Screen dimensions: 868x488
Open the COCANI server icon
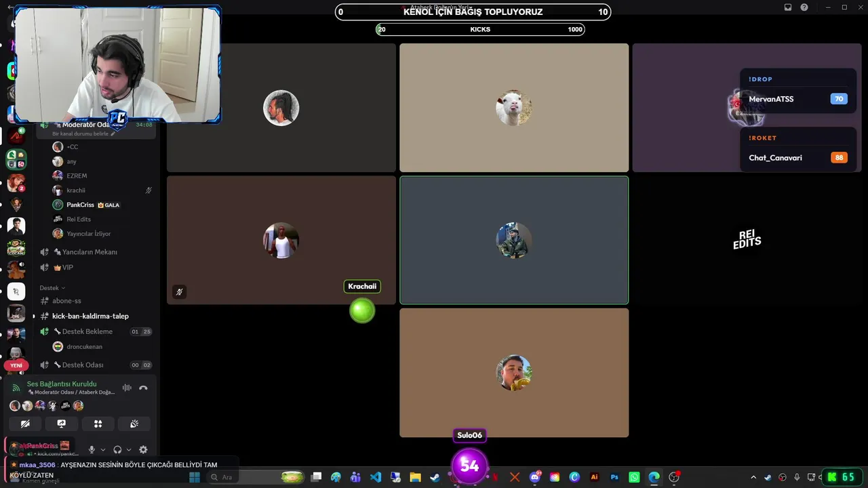(x=16, y=248)
